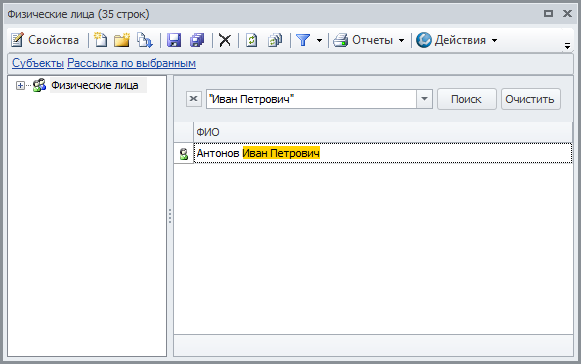The width and height of the screenshot is (581, 364).
Task: Click the person icon beside Антонов row
Action: pos(183,153)
